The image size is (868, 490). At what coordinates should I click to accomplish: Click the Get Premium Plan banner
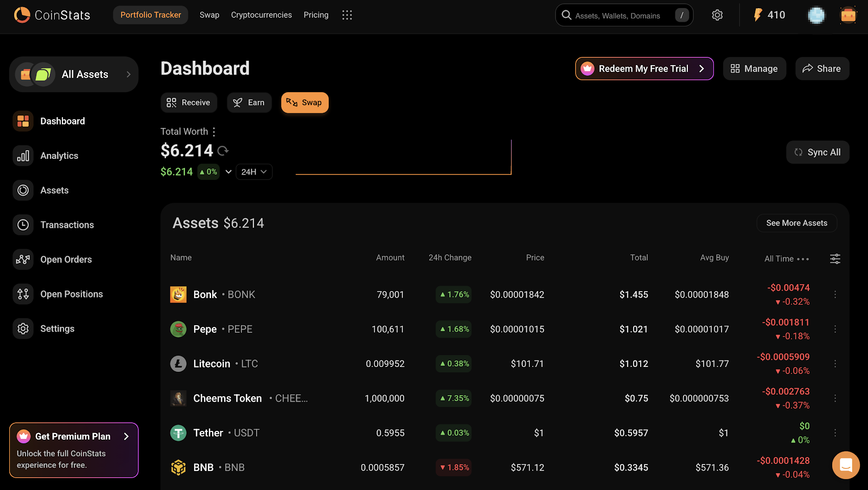(74, 450)
